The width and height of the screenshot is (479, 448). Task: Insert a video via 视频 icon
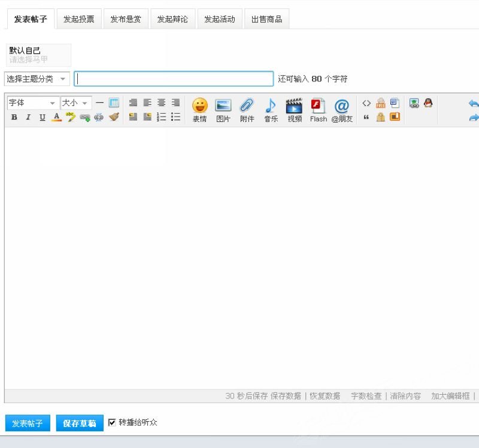point(294,109)
